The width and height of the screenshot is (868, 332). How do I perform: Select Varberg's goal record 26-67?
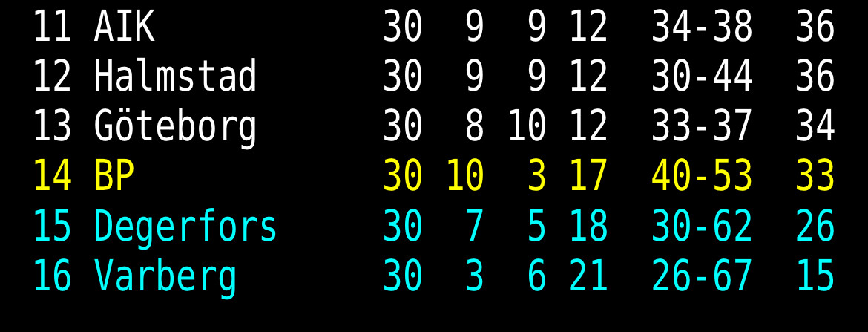(x=702, y=276)
